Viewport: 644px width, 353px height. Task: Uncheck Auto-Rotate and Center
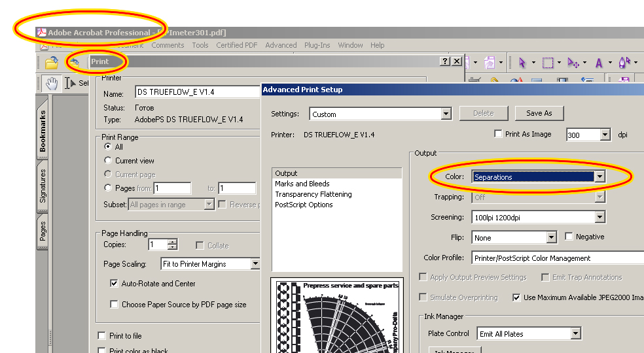coord(114,283)
